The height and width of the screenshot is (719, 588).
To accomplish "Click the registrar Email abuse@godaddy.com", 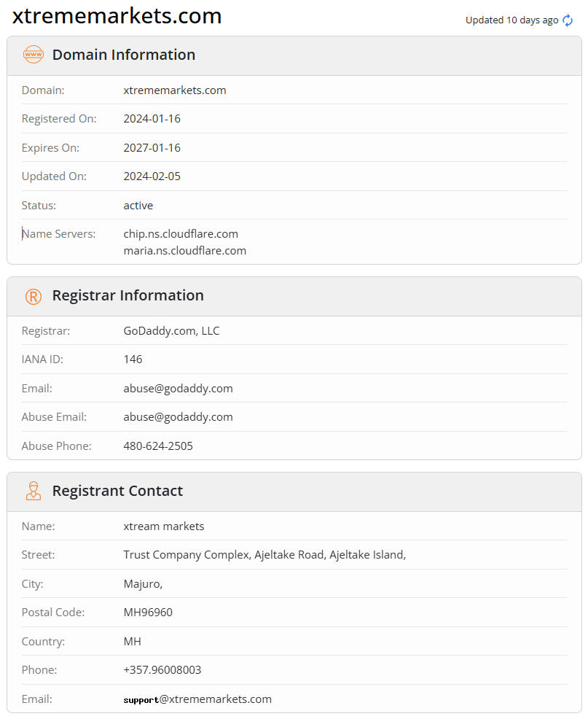I will (x=179, y=389).
